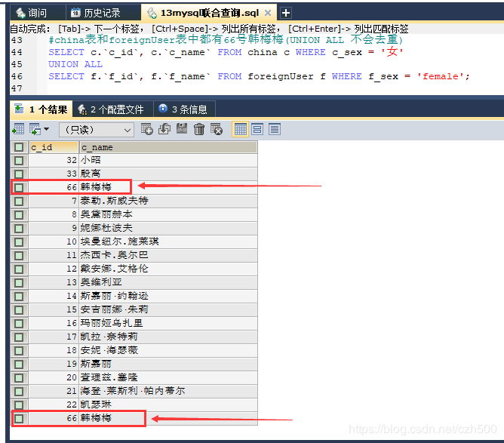Select the cell 安吉丽娜·朱莉

coord(168,309)
